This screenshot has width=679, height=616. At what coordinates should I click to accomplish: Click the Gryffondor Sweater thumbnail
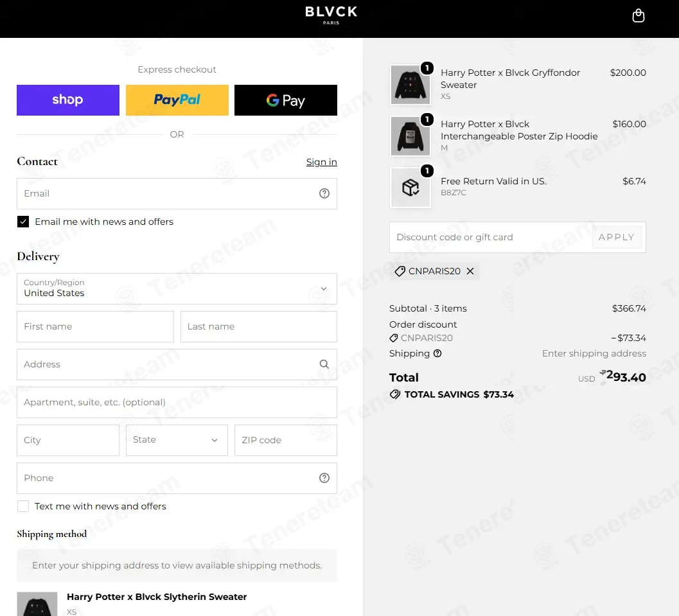410,85
